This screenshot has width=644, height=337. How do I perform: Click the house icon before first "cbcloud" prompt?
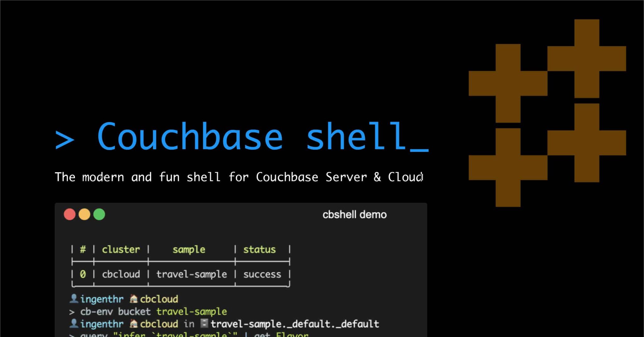pyautogui.click(x=134, y=298)
